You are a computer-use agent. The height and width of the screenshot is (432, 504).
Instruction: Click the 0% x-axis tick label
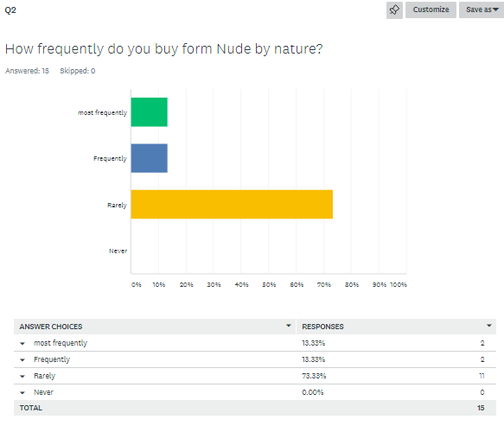click(x=137, y=284)
